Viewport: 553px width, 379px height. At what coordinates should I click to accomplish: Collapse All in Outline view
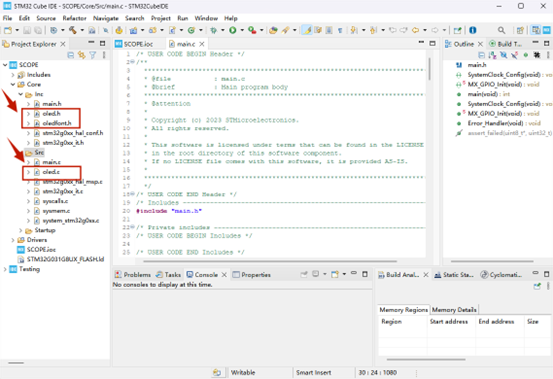(x=481, y=55)
